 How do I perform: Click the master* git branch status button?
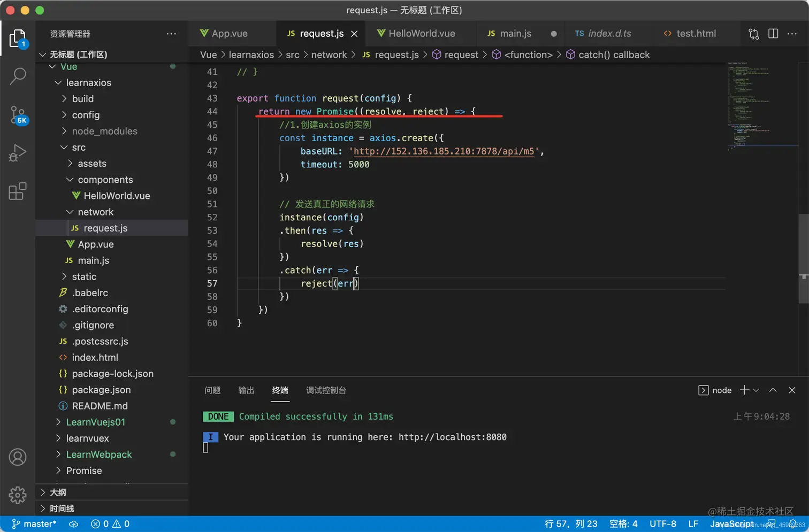click(34, 524)
